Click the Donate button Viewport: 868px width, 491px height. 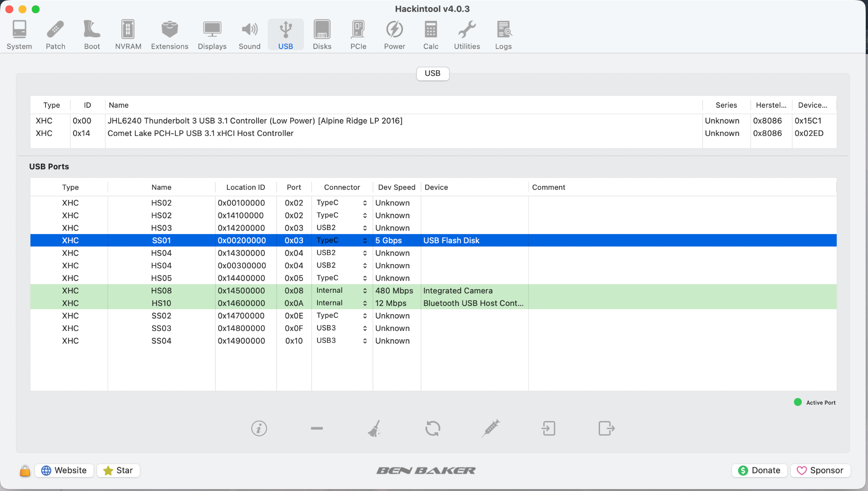759,471
